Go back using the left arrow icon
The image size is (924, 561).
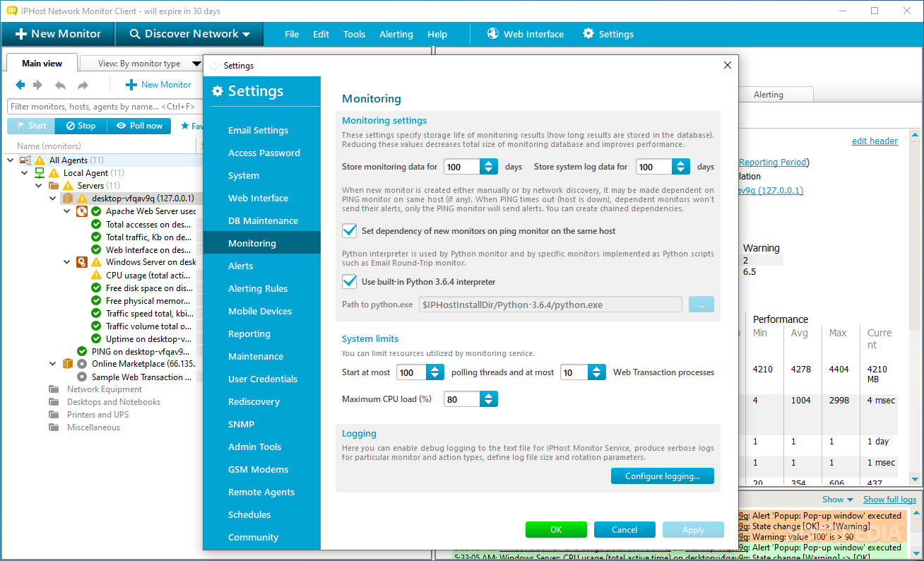[x=20, y=85]
